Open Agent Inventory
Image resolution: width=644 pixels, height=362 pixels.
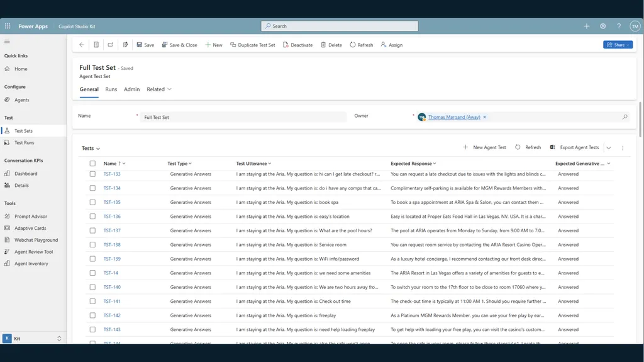(x=33, y=264)
